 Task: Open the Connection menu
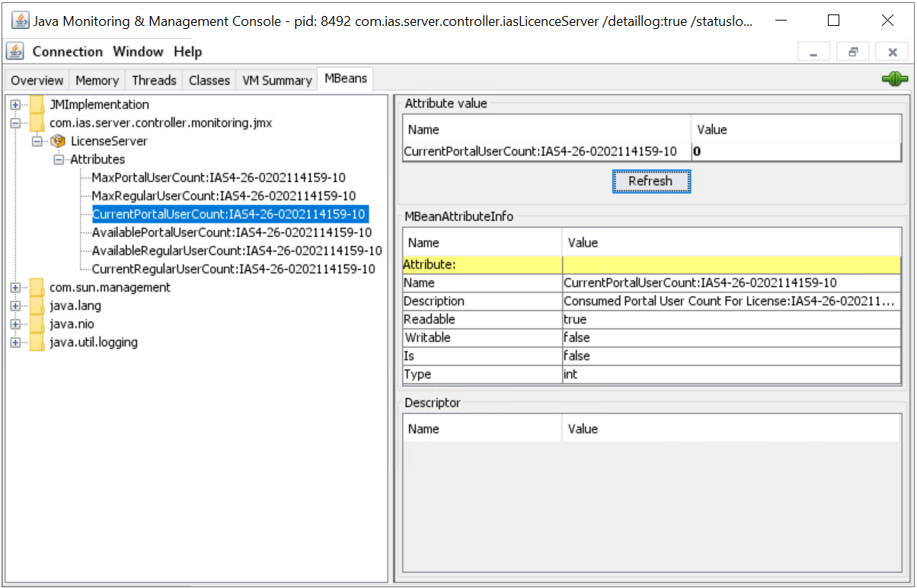click(67, 52)
